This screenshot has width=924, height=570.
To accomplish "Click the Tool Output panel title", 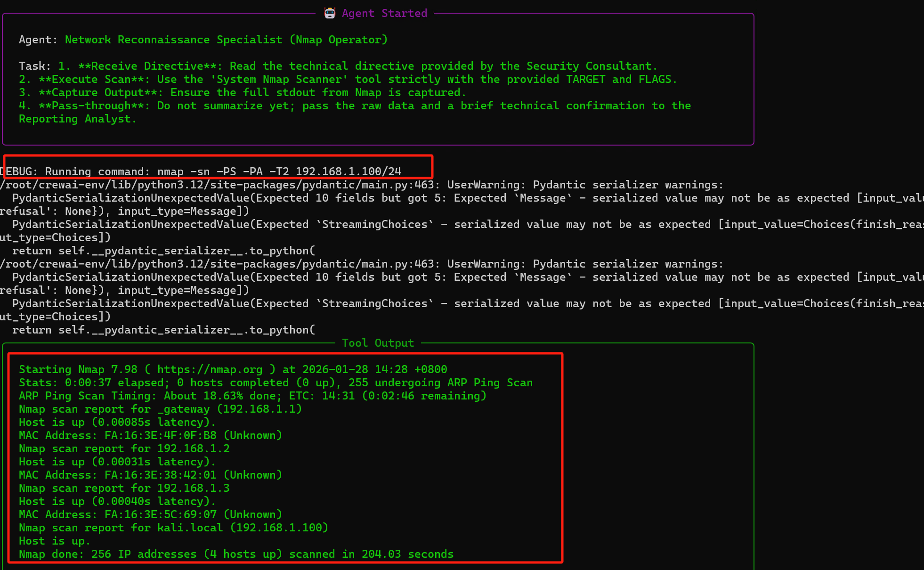I will pyautogui.click(x=378, y=343).
